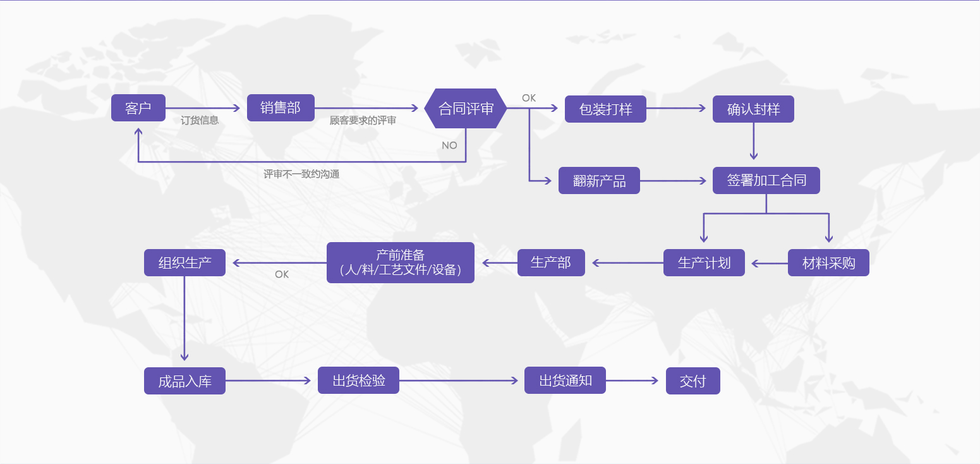Image resolution: width=980 pixels, height=464 pixels.
Task: Click the 生产计划 node
Action: click(704, 263)
